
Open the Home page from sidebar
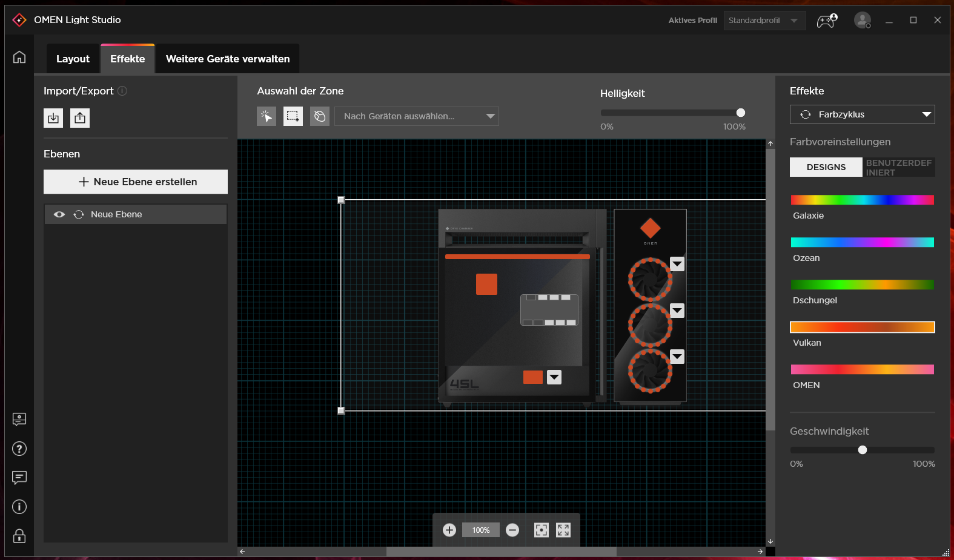pyautogui.click(x=19, y=57)
